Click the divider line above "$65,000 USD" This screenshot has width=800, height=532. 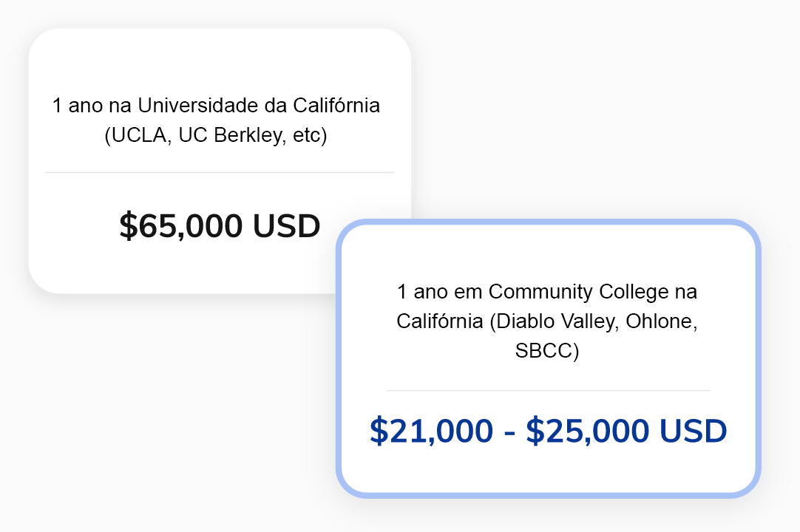coord(220,172)
